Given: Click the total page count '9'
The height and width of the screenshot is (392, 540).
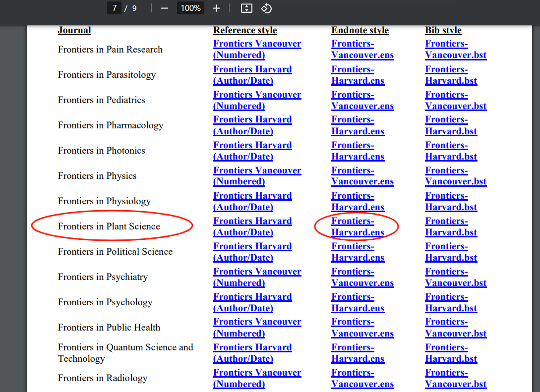Looking at the screenshot, I should 134,8.
